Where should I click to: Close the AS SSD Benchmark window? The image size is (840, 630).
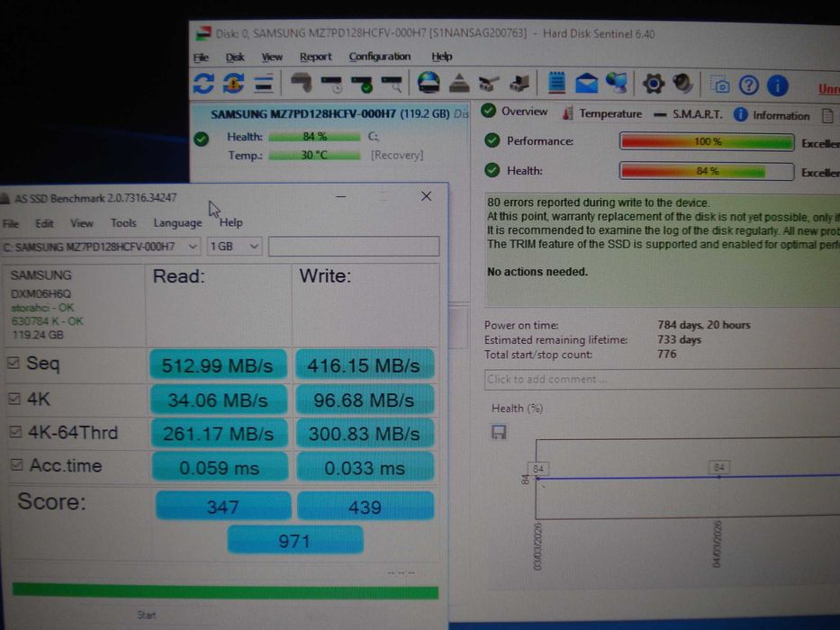click(x=426, y=196)
